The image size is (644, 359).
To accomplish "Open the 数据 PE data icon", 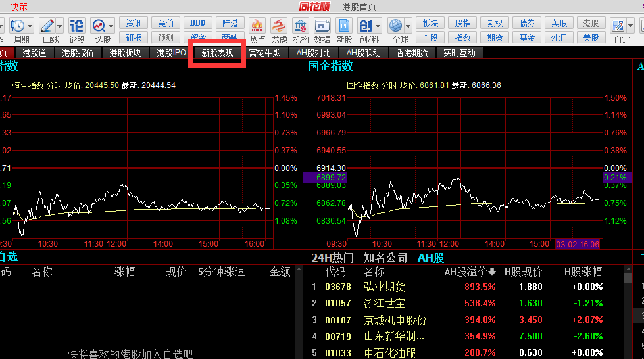I will [x=322, y=26].
